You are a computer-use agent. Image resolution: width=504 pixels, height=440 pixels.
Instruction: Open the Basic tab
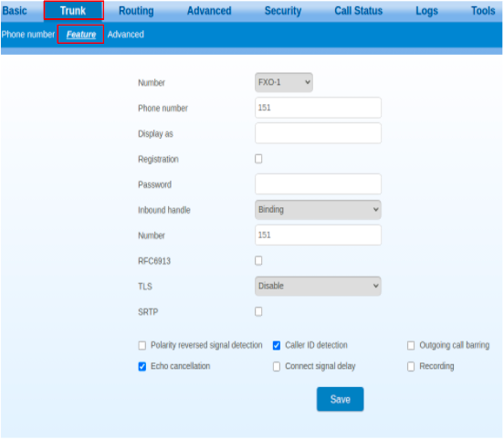point(15,11)
